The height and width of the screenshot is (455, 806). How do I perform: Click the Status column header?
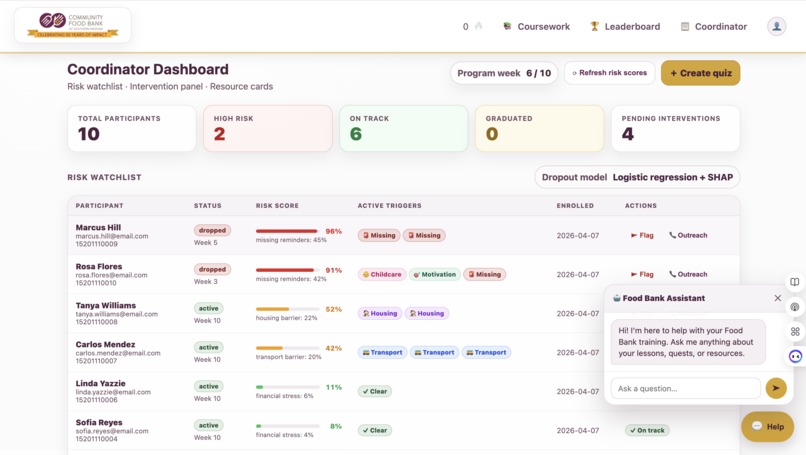click(x=208, y=206)
